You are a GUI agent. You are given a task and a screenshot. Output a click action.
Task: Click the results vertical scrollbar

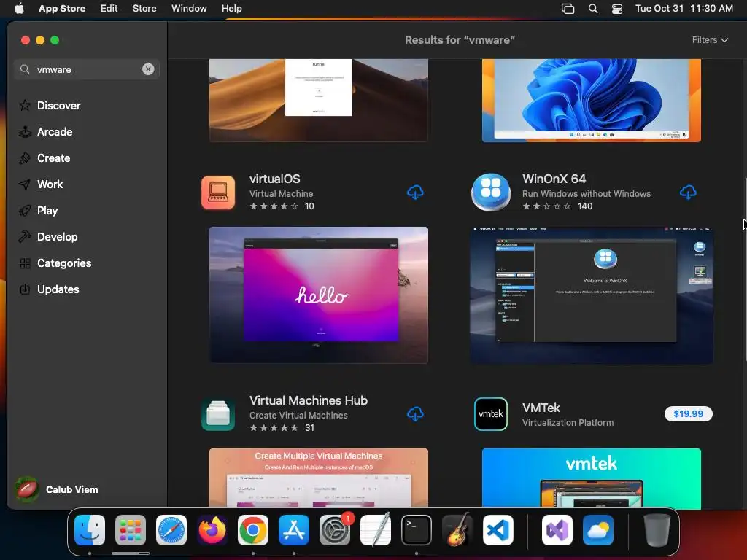pos(745,269)
